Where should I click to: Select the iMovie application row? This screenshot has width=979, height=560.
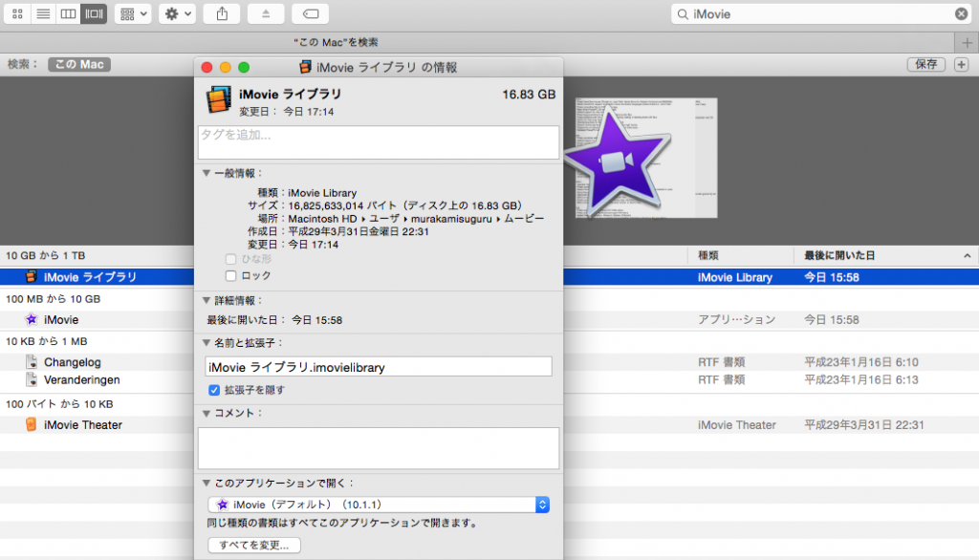click(489, 319)
